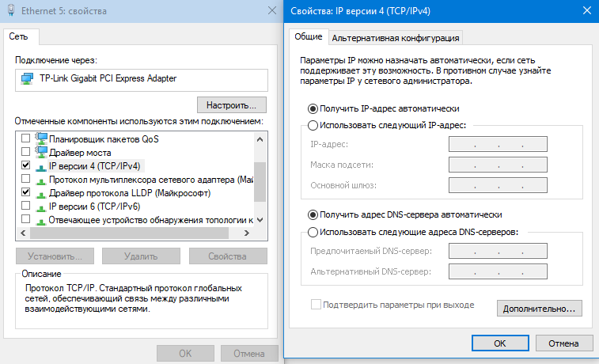This screenshot has width=599, height=364.
Task: Enable the IP версии 6 (TCP/IPv6) checkbox
Action: 26,206
